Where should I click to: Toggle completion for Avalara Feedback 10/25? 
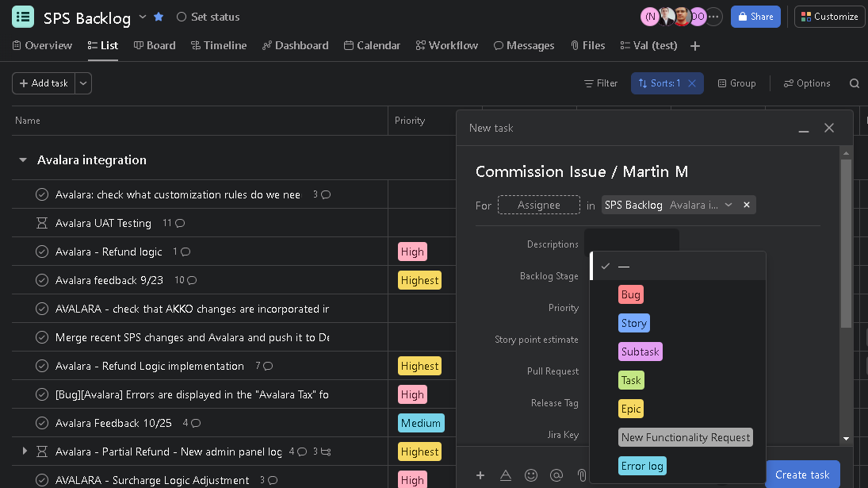(42, 423)
